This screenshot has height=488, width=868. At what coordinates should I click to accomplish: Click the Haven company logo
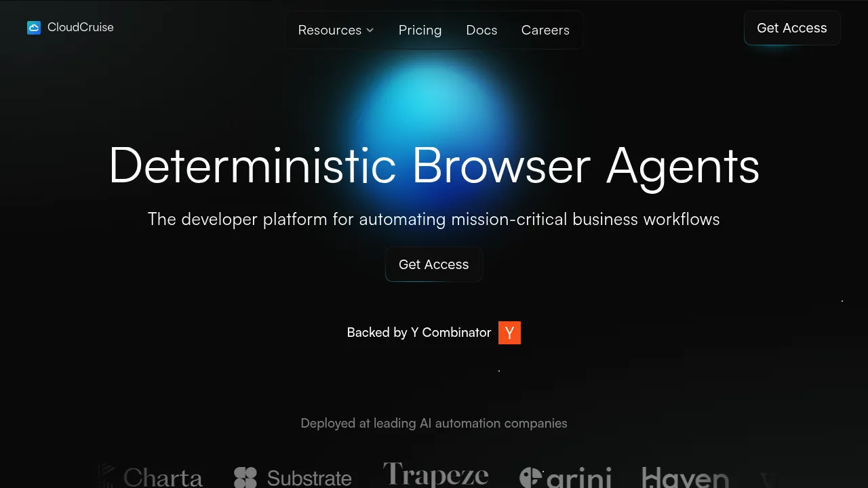tap(686, 477)
